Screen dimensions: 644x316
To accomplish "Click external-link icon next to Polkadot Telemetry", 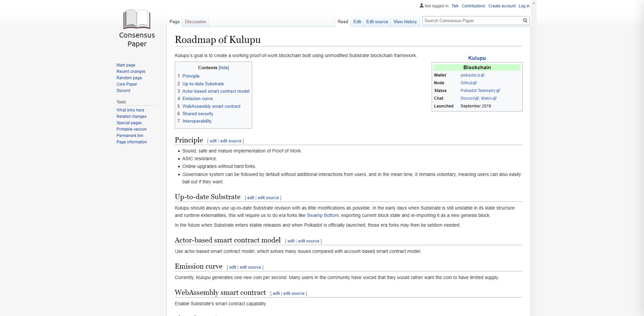I will [498, 91].
